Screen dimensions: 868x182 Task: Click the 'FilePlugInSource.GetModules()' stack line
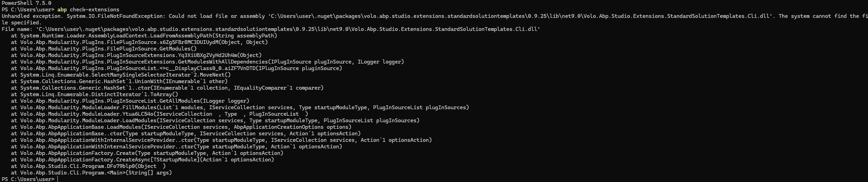point(103,48)
